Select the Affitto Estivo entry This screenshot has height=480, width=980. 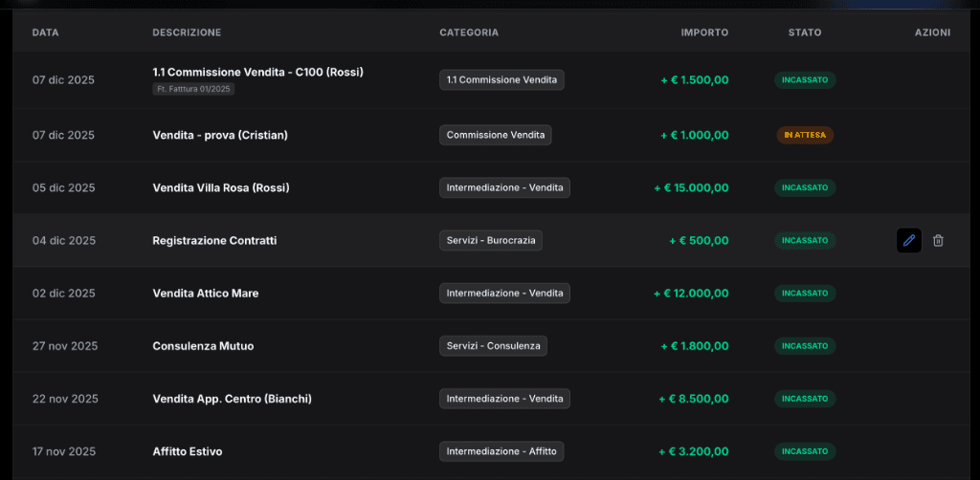(x=188, y=451)
